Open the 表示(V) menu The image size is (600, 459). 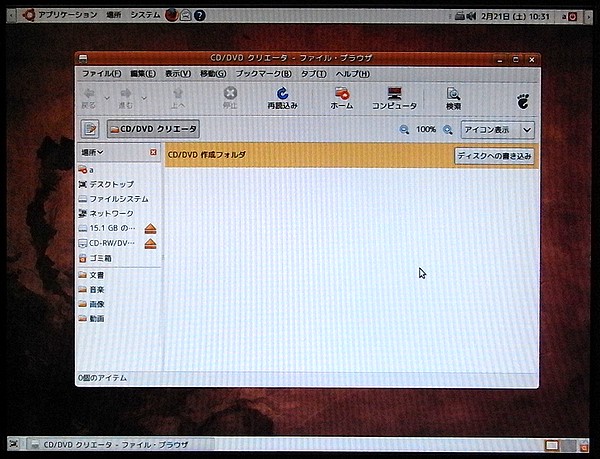click(x=178, y=74)
